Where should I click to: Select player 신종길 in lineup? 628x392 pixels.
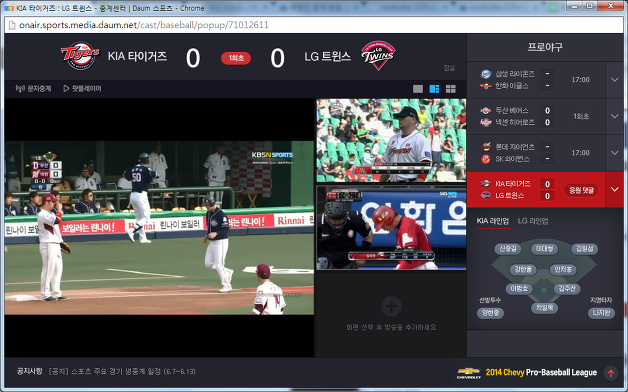click(508, 249)
